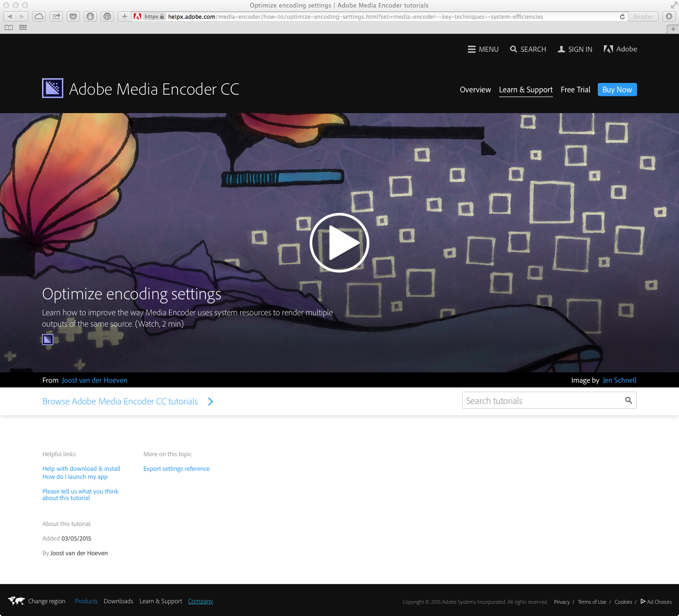The width and height of the screenshot is (679, 616).
Task: Open the Top Sites grid icon
Action: 23,28
